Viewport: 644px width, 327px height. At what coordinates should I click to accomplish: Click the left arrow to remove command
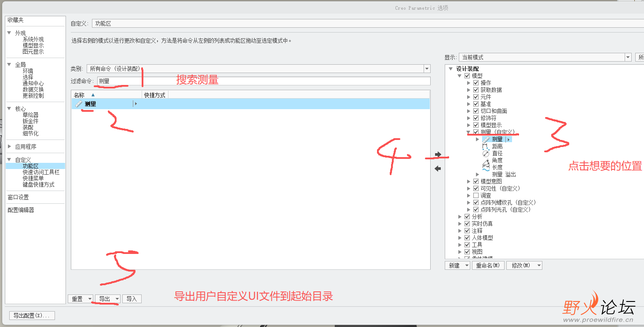[438, 169]
